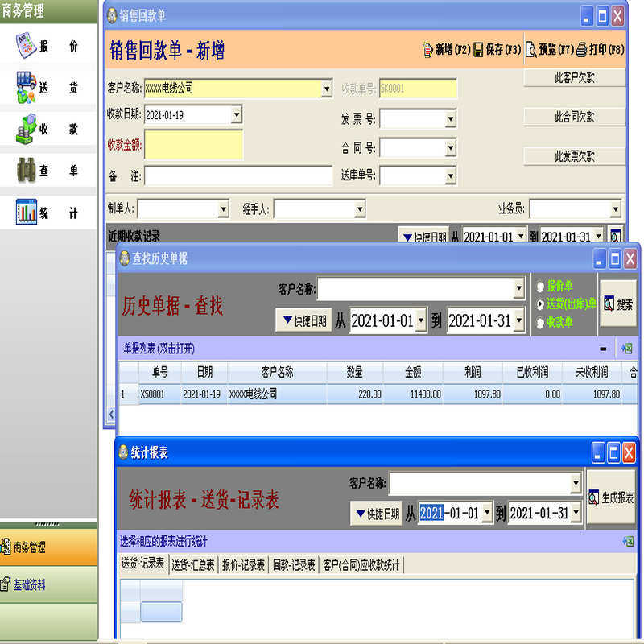Expand the 业务员 dropdown

coord(615,209)
